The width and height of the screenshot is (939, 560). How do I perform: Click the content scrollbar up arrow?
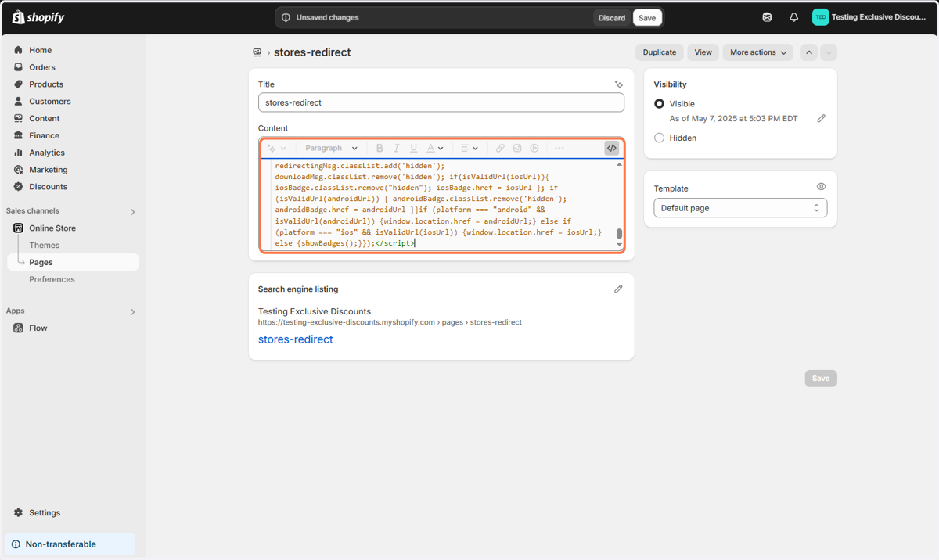(619, 164)
